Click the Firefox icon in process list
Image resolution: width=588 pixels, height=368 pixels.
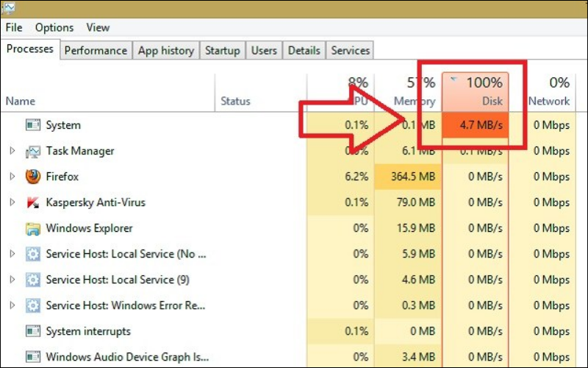coord(33,177)
